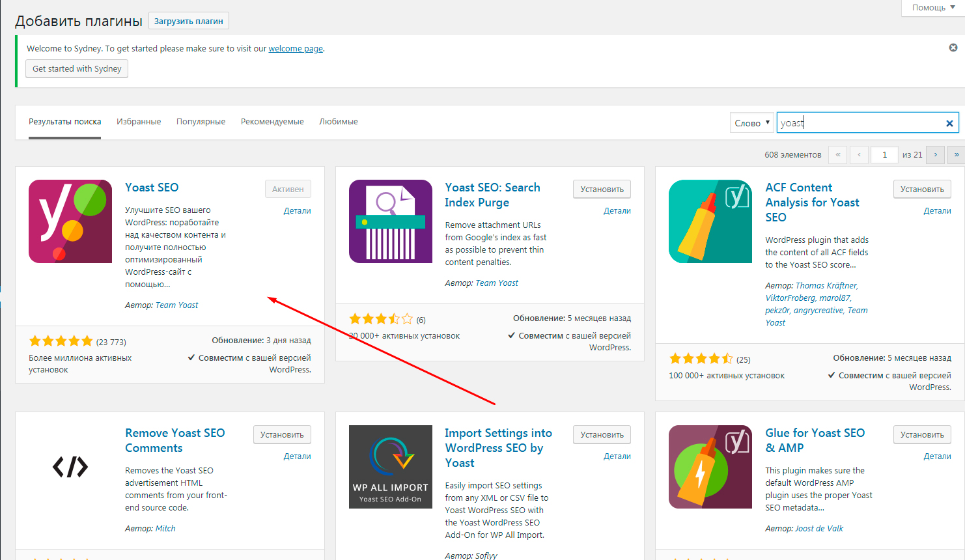Clear the yoast search field
Screen dimensions: 965x560
click(x=949, y=123)
